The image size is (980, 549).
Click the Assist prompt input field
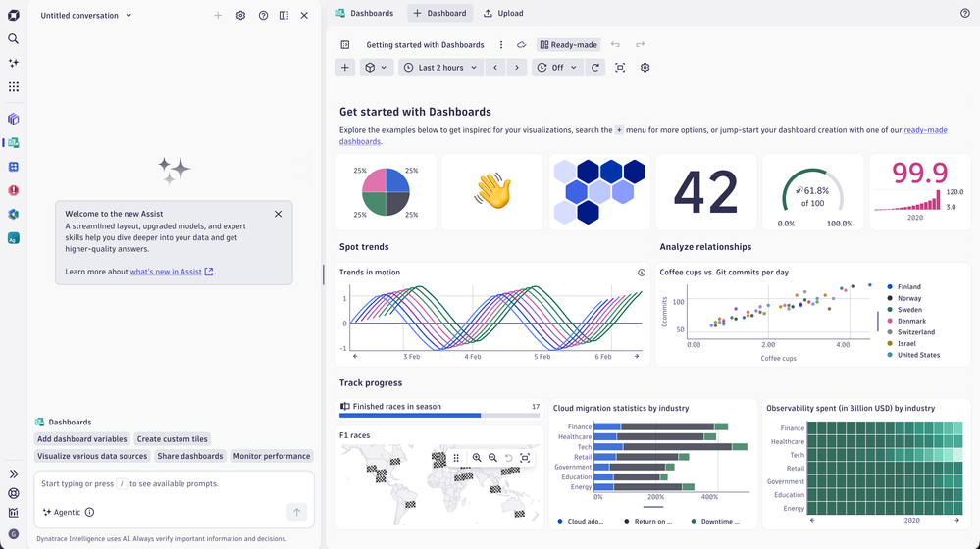[x=174, y=484]
